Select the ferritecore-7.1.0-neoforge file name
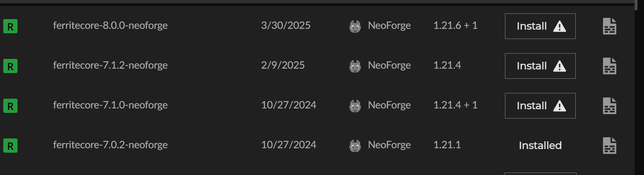644x175 pixels. (110, 105)
